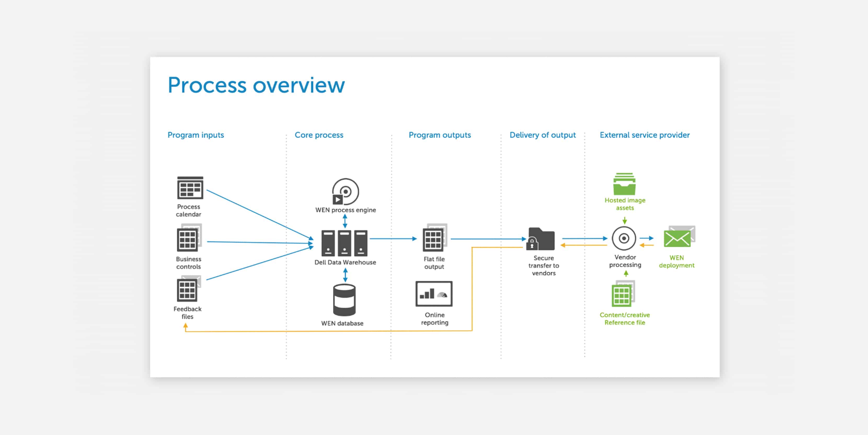Viewport: 868px width, 435px height.
Task: Select the WEN database cylinder icon
Action: pyautogui.click(x=344, y=300)
